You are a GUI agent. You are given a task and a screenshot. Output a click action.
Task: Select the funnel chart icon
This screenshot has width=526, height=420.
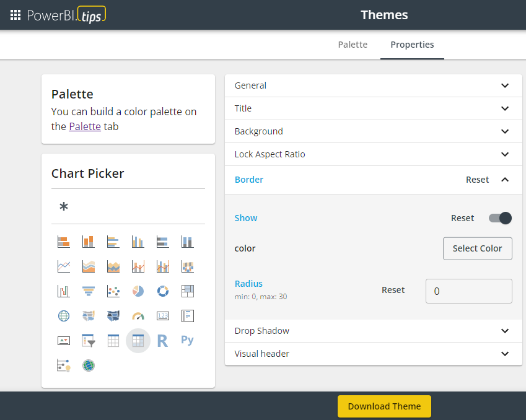[89, 291]
